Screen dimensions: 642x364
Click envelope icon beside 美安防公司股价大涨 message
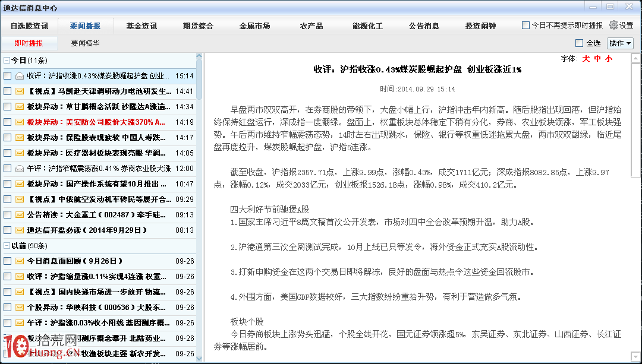point(19,122)
